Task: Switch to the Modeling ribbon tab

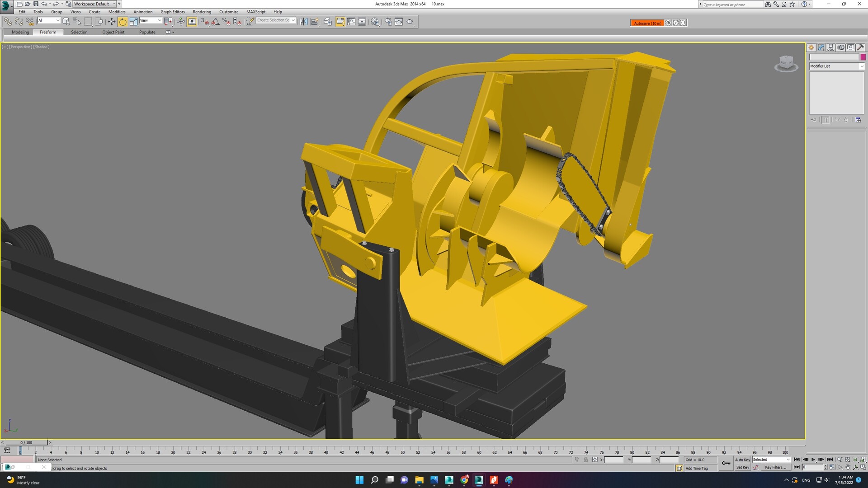Action: (x=20, y=32)
